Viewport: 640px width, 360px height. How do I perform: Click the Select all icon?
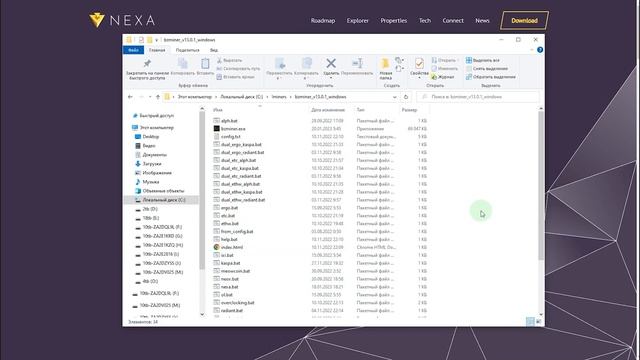coord(469,60)
